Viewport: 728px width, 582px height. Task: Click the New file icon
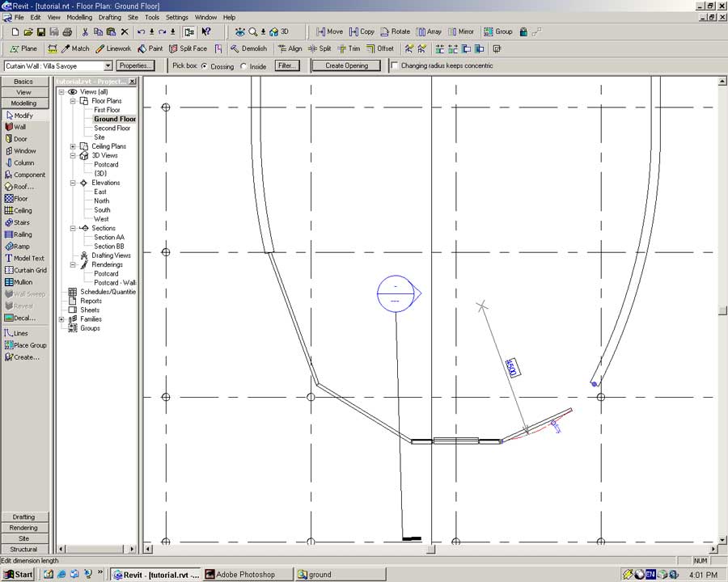coord(15,32)
